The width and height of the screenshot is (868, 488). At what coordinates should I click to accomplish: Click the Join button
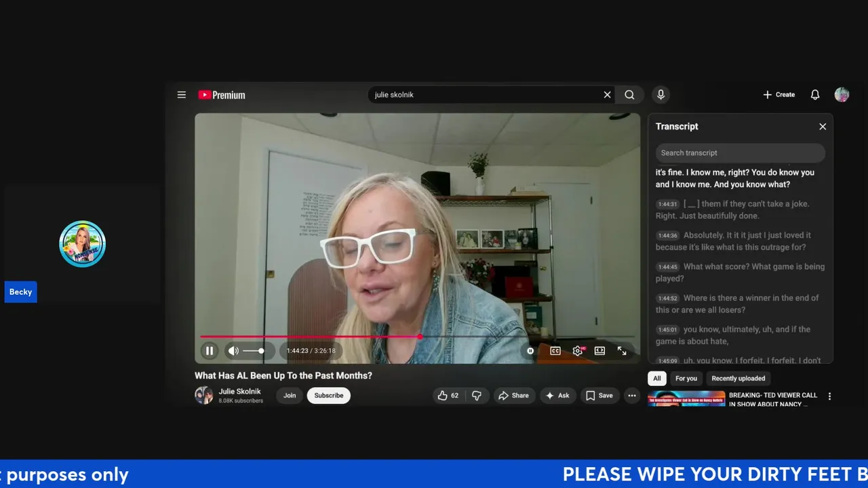click(x=290, y=395)
